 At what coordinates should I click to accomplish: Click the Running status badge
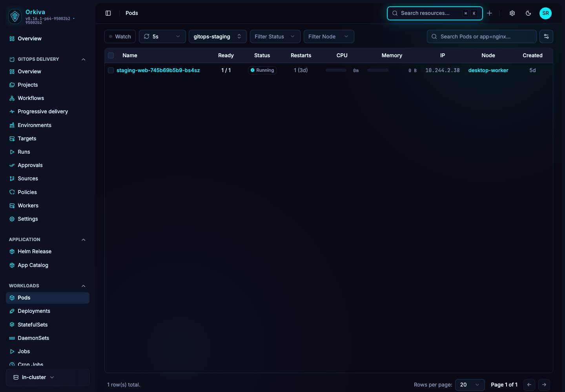[262, 71]
